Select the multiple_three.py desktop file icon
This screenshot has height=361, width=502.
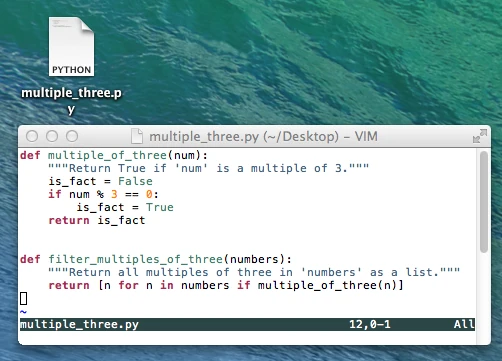coord(71,47)
